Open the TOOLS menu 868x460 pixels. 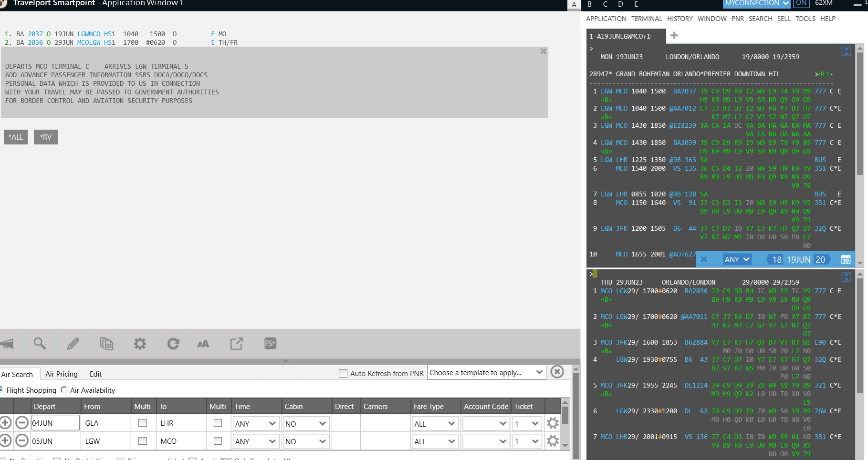click(805, 19)
